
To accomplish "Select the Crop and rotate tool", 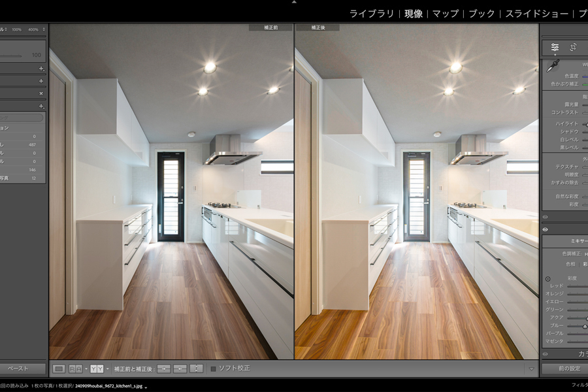I will click(x=574, y=47).
